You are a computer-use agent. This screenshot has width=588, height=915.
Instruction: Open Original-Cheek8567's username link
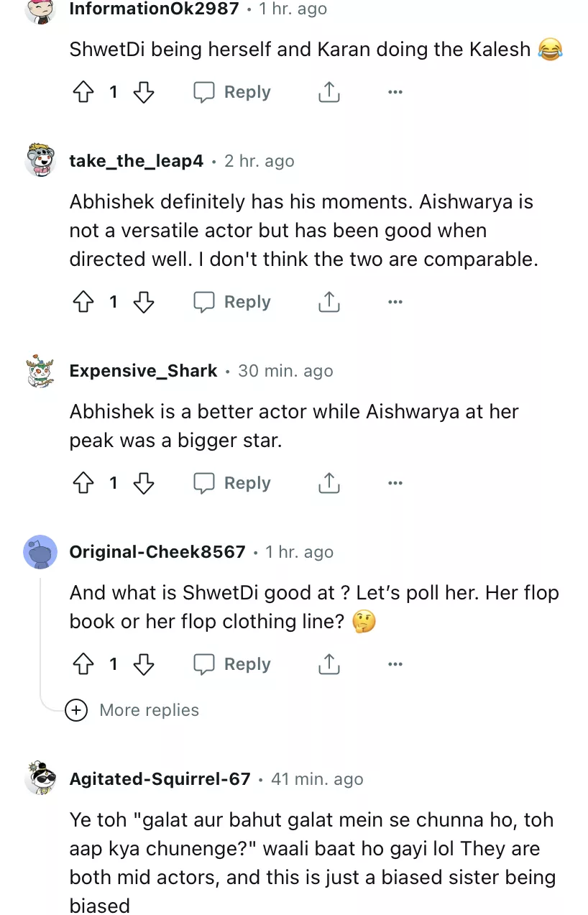pyautogui.click(x=157, y=552)
